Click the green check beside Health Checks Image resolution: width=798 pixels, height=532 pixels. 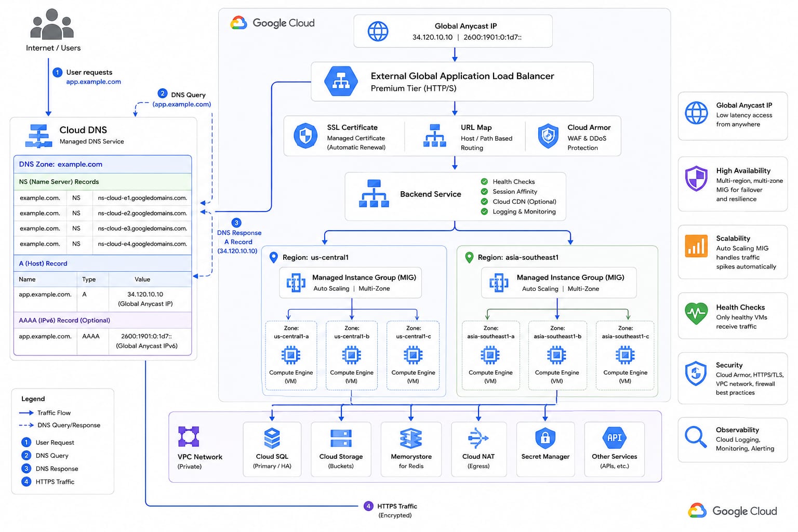pyautogui.click(x=484, y=181)
